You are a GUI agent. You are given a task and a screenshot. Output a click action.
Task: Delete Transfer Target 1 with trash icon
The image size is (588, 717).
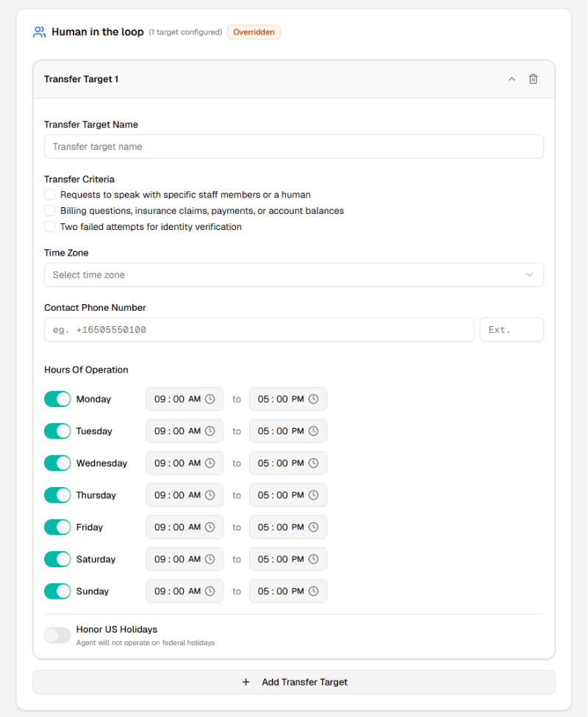coord(533,79)
